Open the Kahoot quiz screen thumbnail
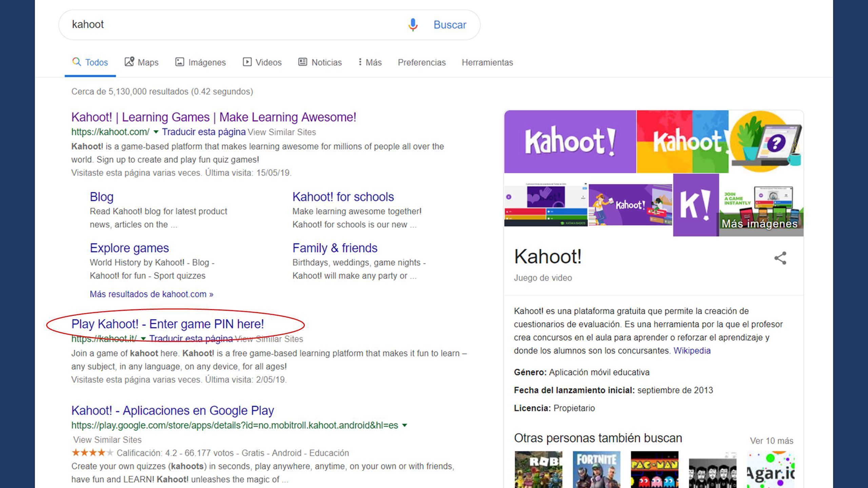 click(546, 205)
